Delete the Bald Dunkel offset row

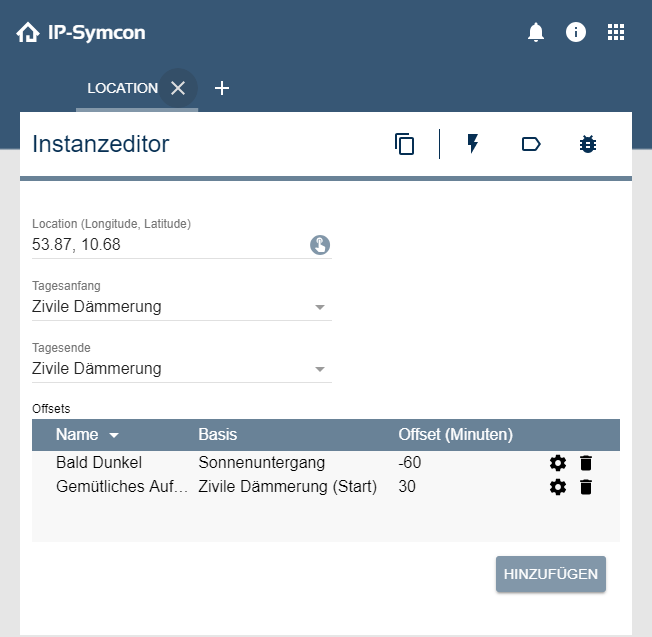point(586,463)
